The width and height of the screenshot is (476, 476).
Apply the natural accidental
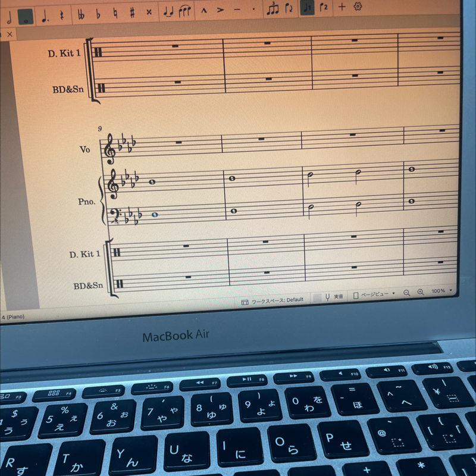pyautogui.click(x=115, y=12)
